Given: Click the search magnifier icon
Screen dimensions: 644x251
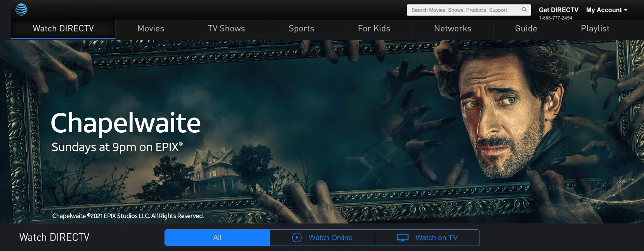Looking at the screenshot, I should pos(524,10).
